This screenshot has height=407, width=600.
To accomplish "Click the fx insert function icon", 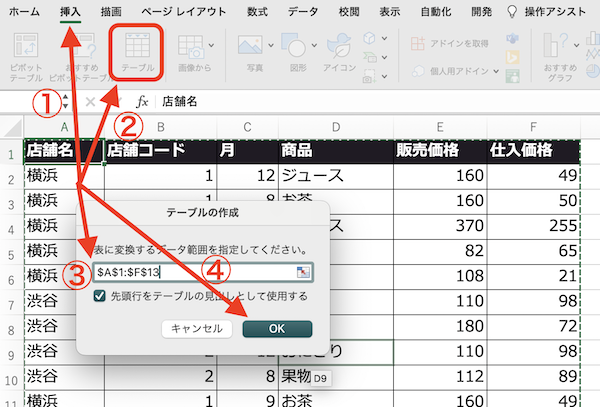I will [142, 102].
